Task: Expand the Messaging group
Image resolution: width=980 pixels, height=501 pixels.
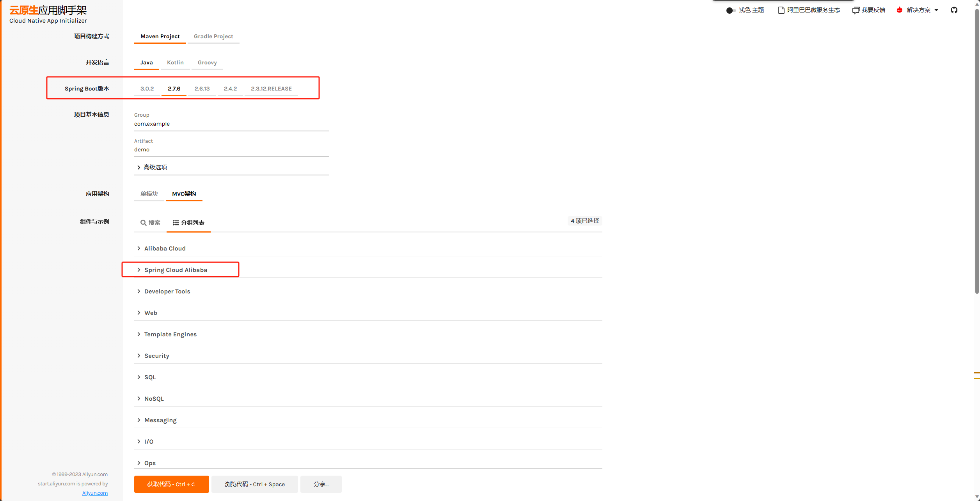Action: [x=368, y=420]
